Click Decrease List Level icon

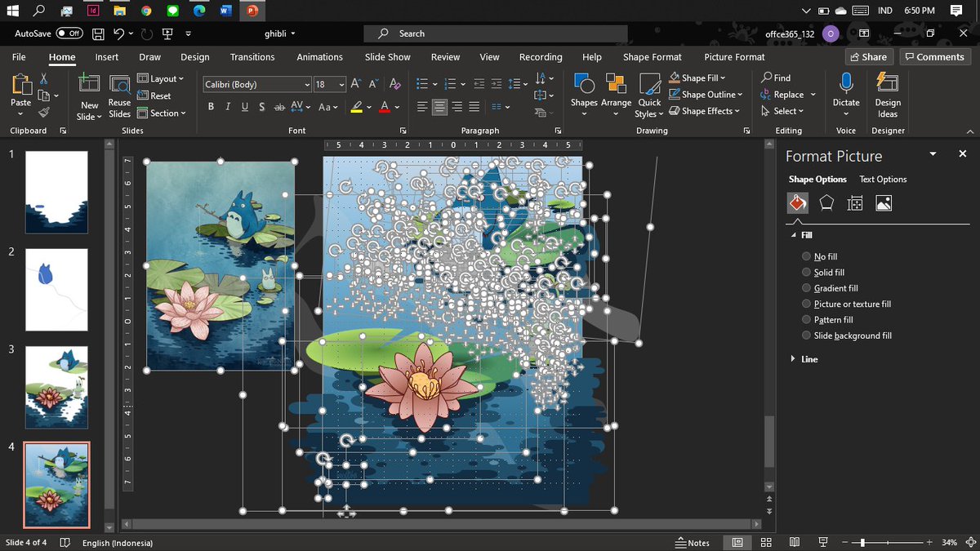click(479, 84)
